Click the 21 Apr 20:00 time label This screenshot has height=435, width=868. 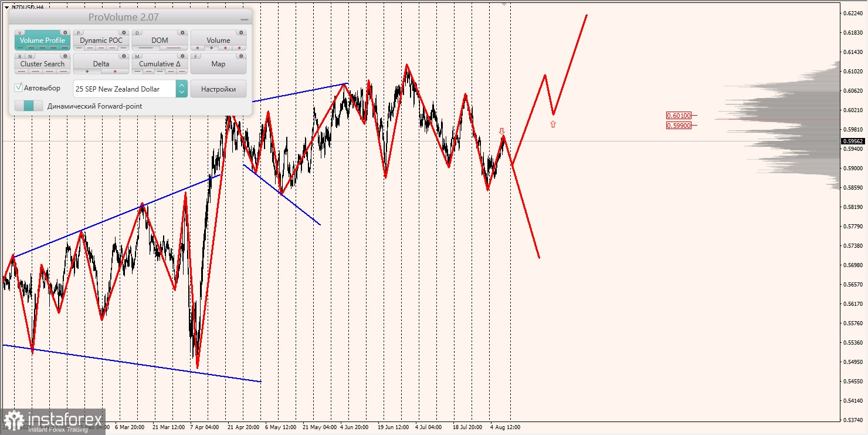tap(243, 427)
